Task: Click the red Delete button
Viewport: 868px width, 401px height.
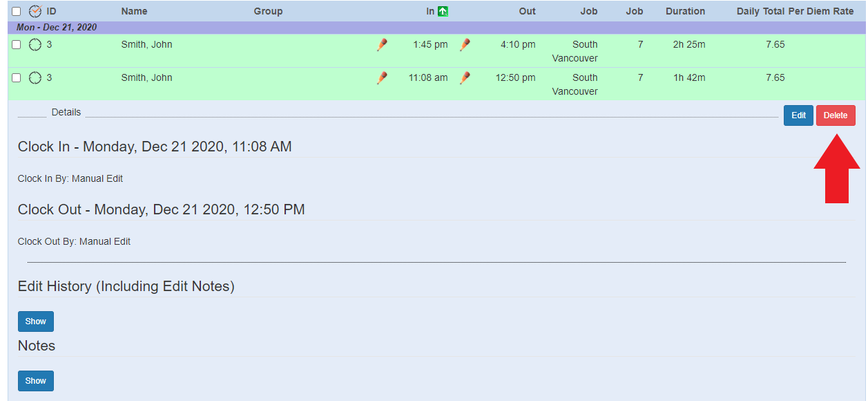Action: click(x=836, y=115)
